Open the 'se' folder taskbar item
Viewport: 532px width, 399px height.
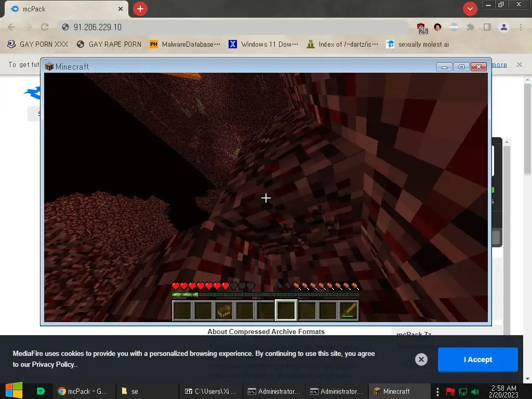pyautogui.click(x=146, y=391)
